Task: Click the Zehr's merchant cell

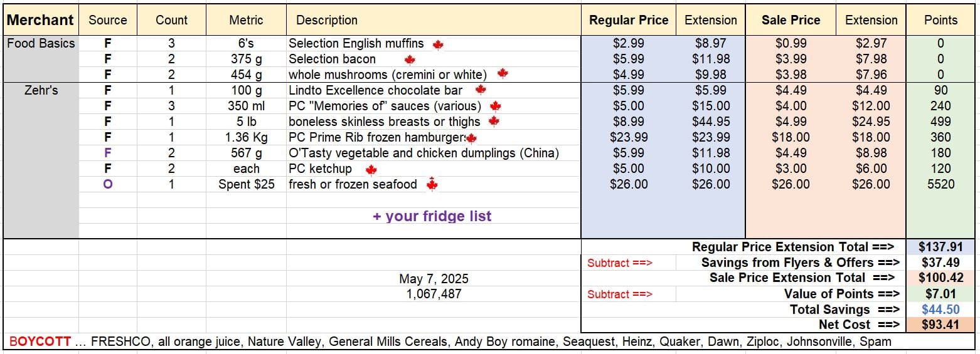Action: click(x=41, y=90)
